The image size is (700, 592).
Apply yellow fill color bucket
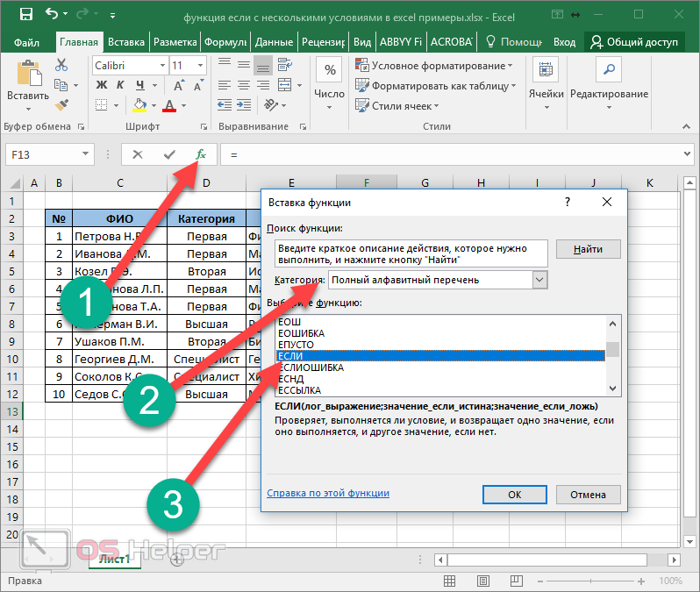tap(140, 105)
